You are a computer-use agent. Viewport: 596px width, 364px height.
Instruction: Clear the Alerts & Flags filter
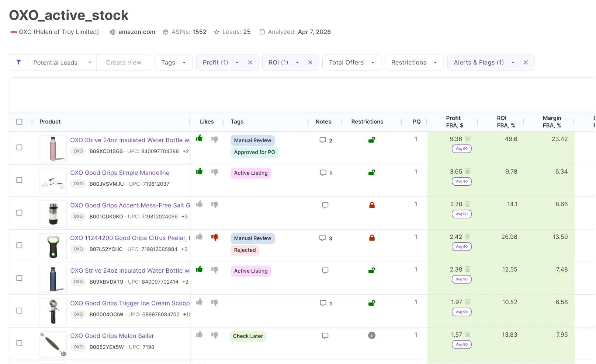click(x=526, y=63)
